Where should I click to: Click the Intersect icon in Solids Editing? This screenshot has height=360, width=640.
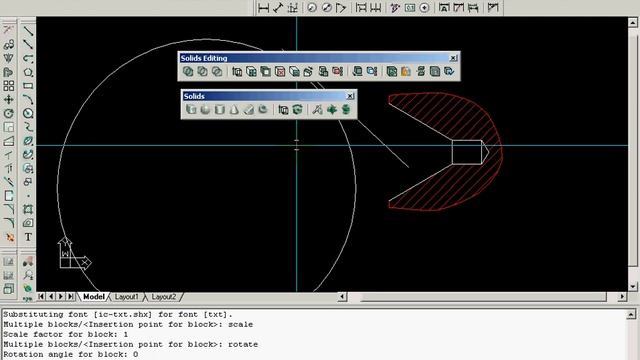pos(217,71)
